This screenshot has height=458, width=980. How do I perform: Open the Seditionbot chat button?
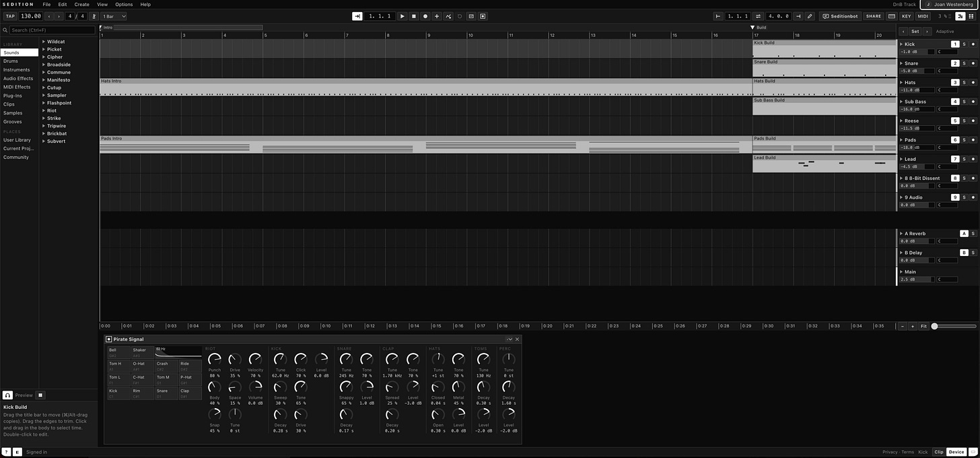pos(841,16)
